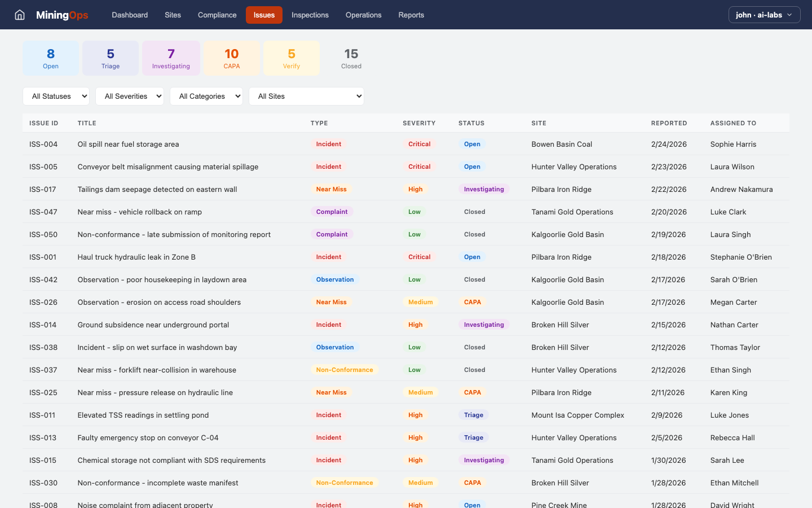Image resolution: width=812 pixels, height=508 pixels.
Task: Open the All Sites dropdown
Action: [x=306, y=96]
